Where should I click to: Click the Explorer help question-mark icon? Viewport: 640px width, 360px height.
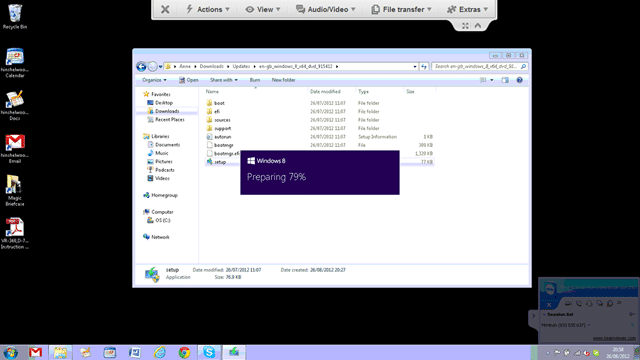[519, 80]
